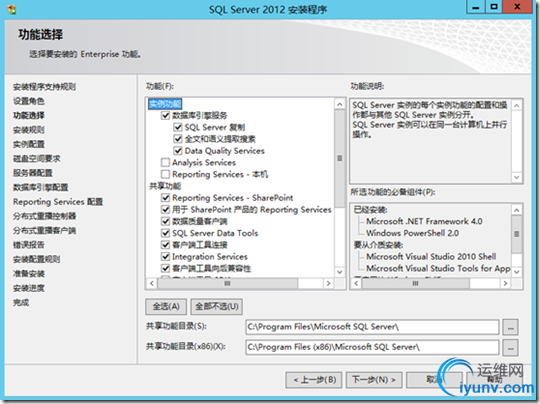The image size is (540, 404).
Task: Uncheck 数据质量客户端 checkbox
Action: (166, 221)
